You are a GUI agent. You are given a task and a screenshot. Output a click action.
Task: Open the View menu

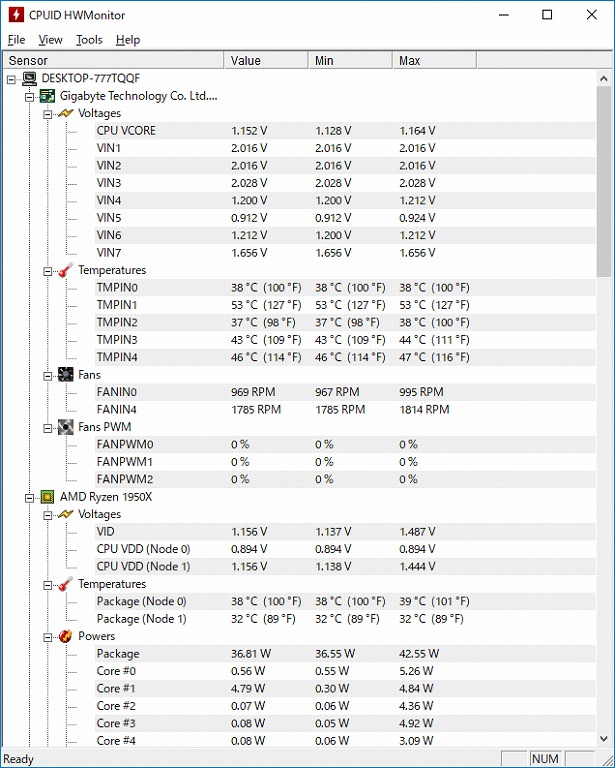(x=50, y=40)
